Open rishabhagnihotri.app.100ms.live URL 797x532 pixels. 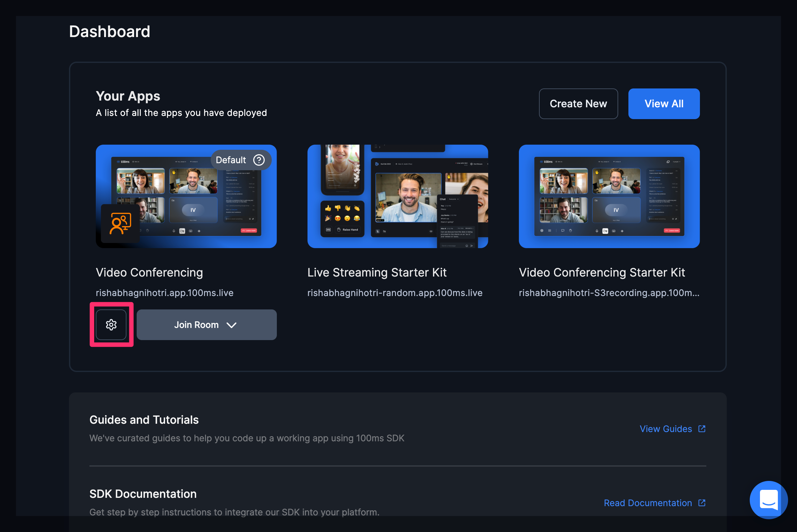[164, 293]
